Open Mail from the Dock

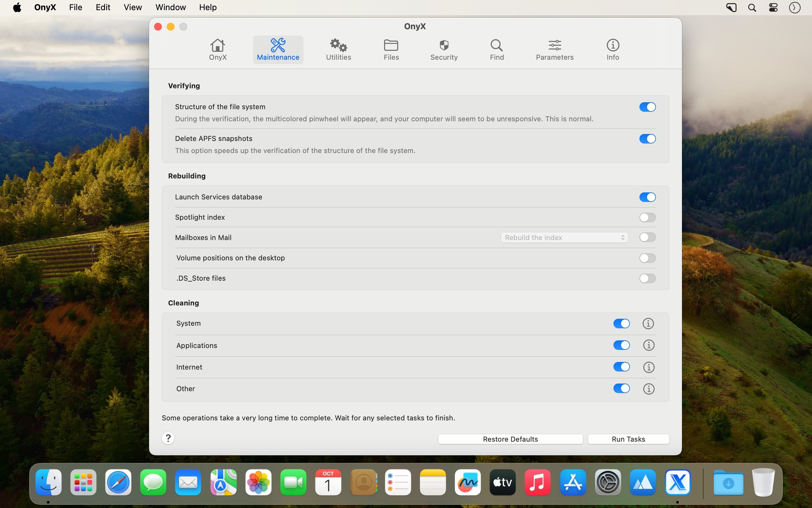188,483
